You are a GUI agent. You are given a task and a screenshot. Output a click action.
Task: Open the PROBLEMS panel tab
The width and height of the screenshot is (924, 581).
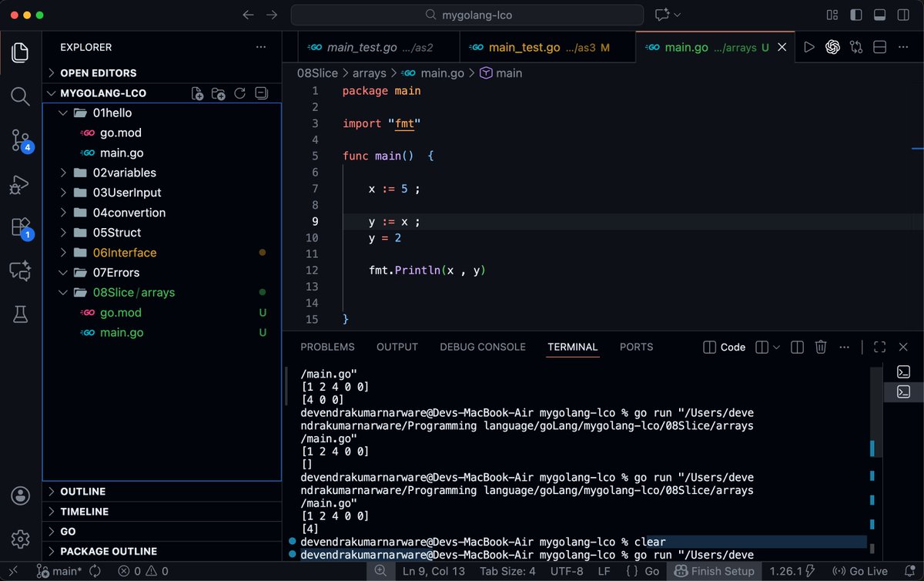click(327, 347)
